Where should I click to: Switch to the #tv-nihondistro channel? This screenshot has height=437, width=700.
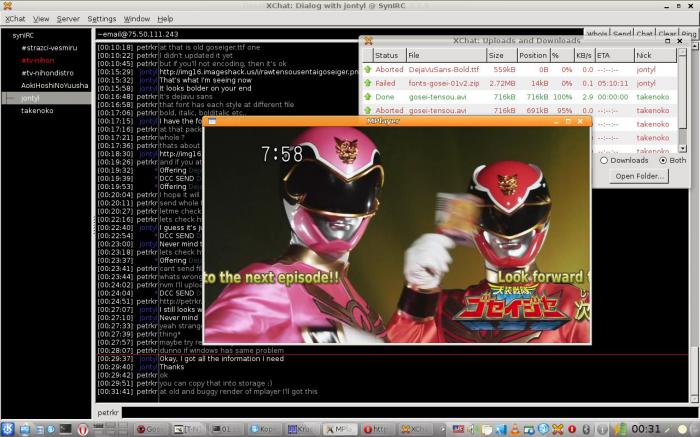47,73
